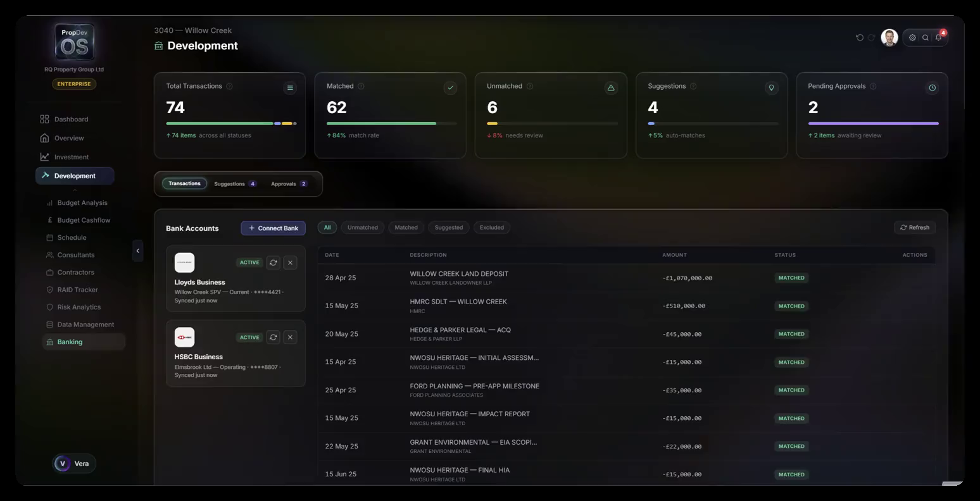Click MATCHED status of HMRC SDLT row

click(x=791, y=306)
